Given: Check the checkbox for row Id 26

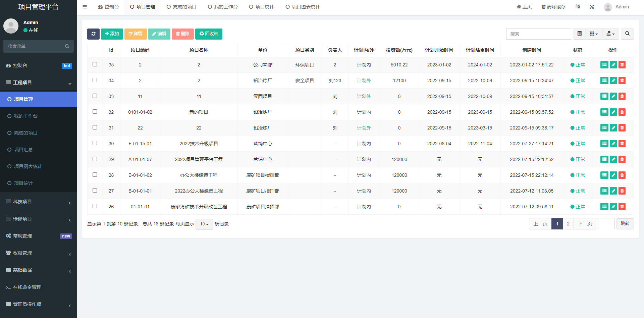Looking at the screenshot, I should click(95, 206).
